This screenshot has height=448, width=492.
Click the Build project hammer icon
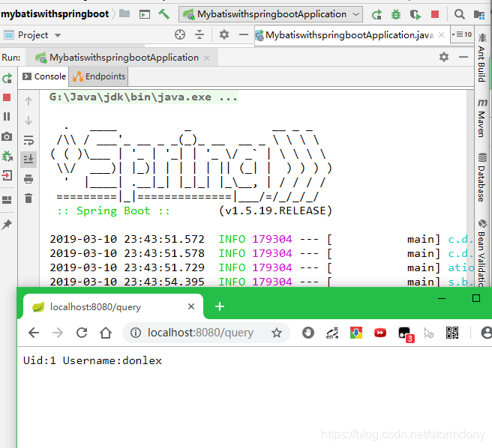pyautogui.click(x=163, y=14)
